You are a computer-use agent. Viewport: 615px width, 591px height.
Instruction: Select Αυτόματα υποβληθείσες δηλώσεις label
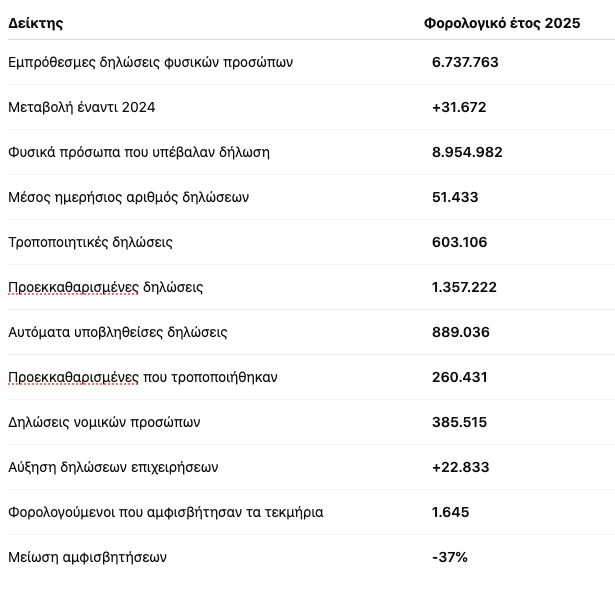click(x=118, y=333)
